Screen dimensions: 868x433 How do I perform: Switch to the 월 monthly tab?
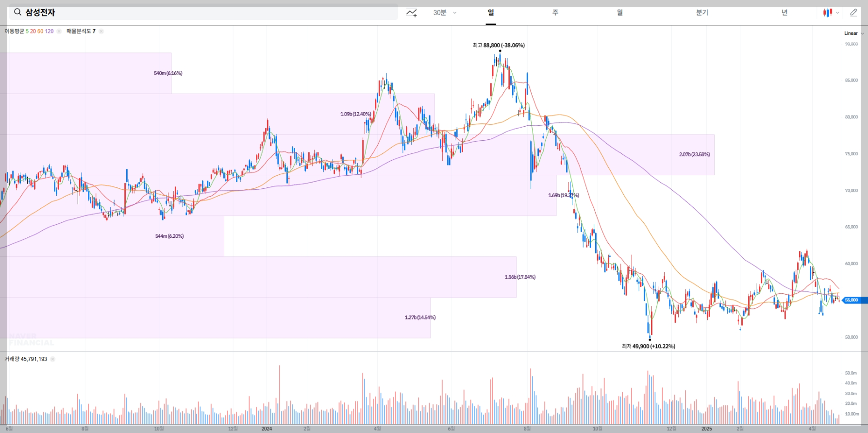coord(620,13)
